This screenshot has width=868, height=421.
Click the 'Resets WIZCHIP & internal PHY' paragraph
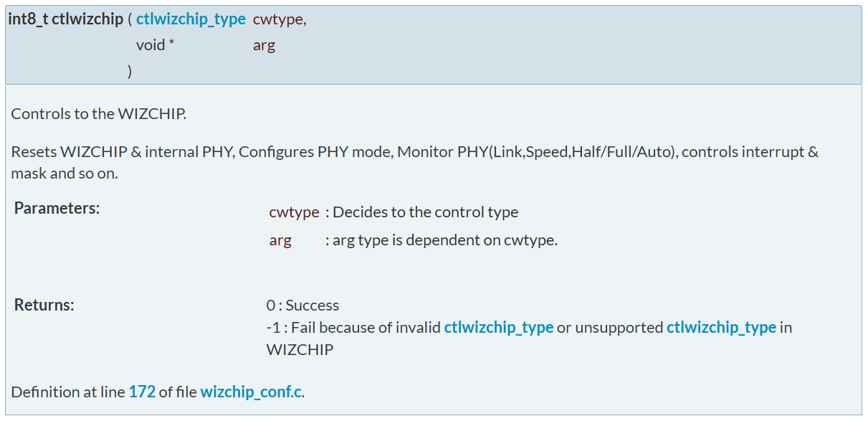[415, 162]
